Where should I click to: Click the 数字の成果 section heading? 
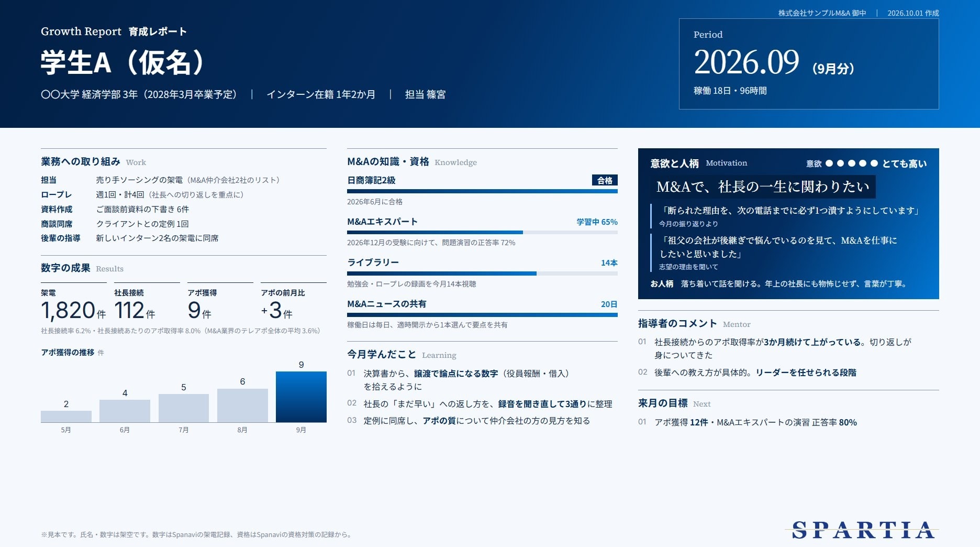point(65,268)
